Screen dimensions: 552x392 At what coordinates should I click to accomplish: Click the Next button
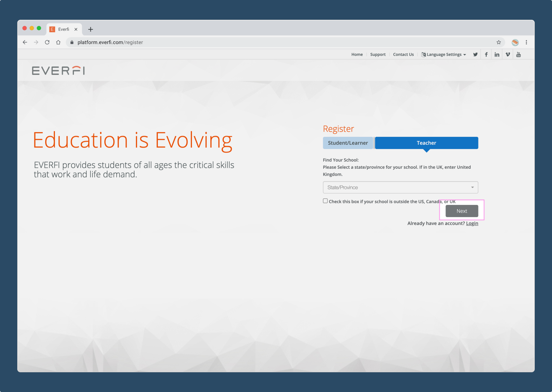click(x=462, y=211)
